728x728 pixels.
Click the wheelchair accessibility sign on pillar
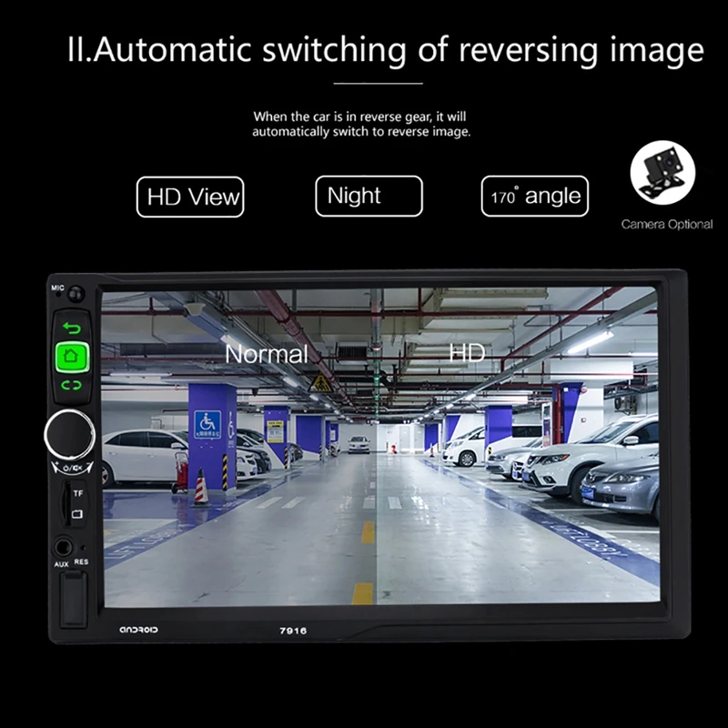tap(207, 424)
